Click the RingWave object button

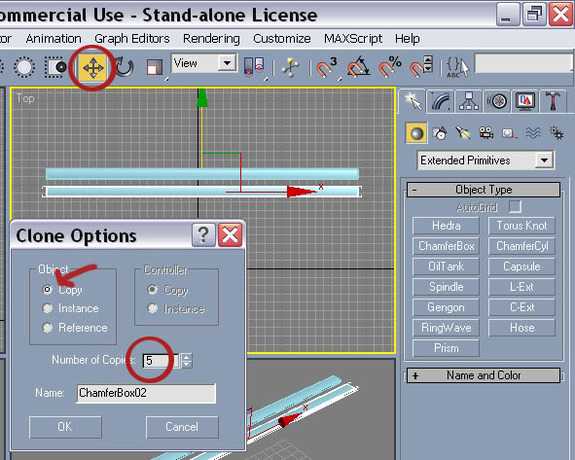coord(446,328)
